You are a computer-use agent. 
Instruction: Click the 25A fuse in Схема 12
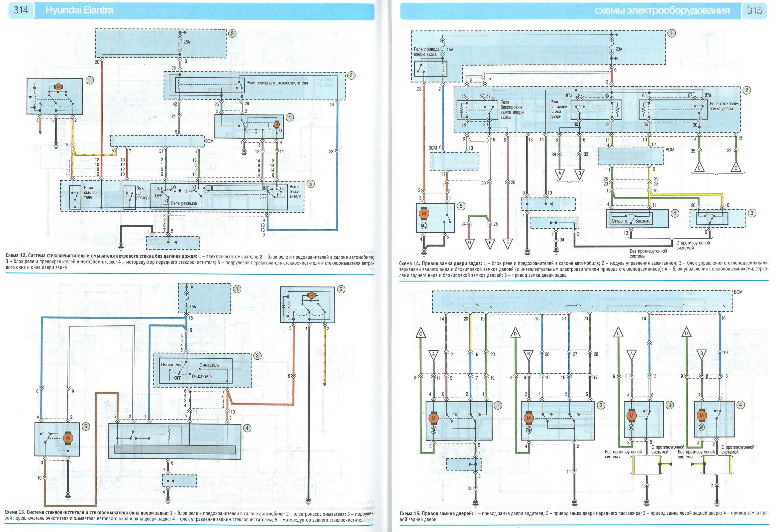pyautogui.click(x=180, y=42)
